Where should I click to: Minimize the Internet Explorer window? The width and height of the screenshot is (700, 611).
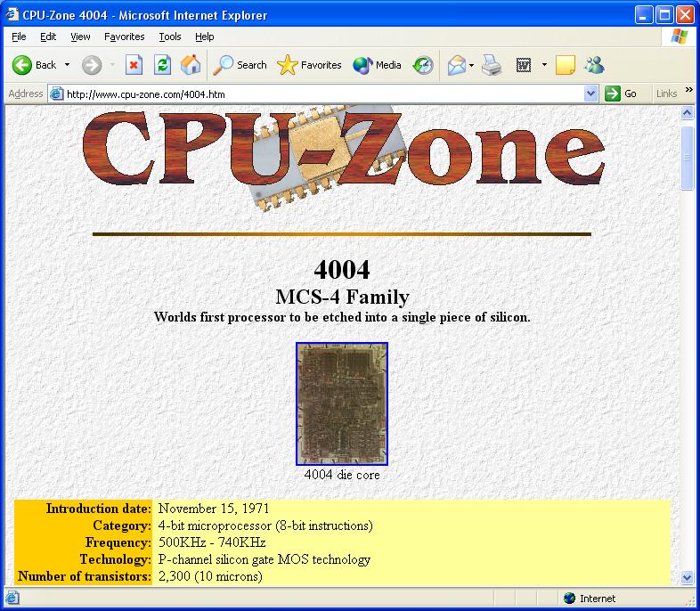[x=643, y=15]
